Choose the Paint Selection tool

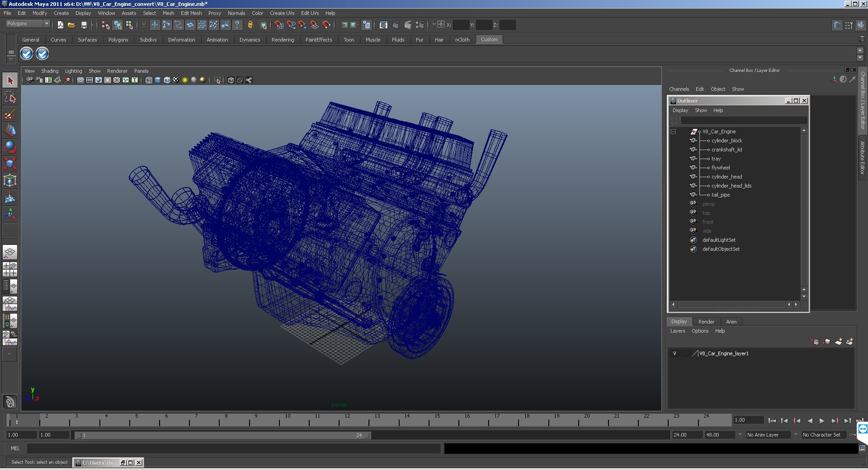click(x=10, y=114)
